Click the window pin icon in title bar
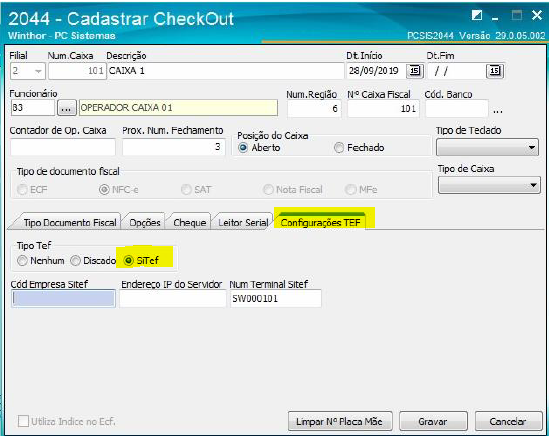This screenshot has height=436, width=549. pos(477,15)
